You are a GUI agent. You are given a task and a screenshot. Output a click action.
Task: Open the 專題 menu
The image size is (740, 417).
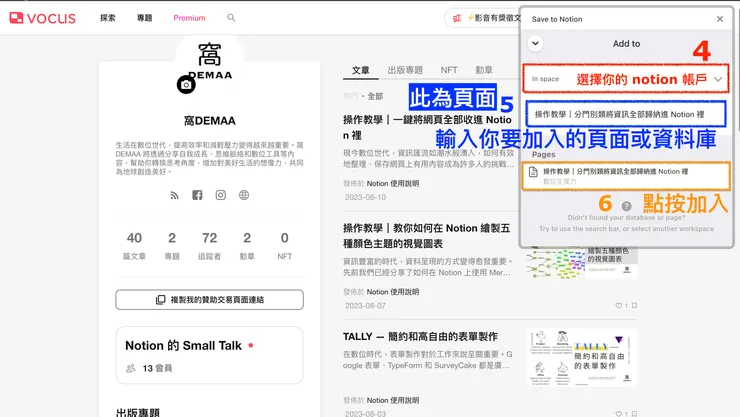coord(144,18)
